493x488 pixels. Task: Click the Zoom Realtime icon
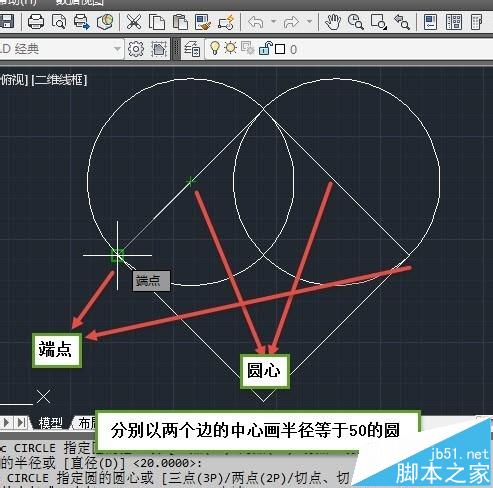(356, 22)
